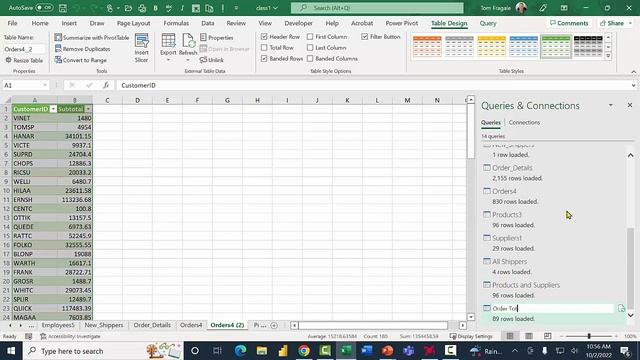Screen dimensions: 640x360
Task: Click the quick print icon in title bar
Action: coord(142,8)
